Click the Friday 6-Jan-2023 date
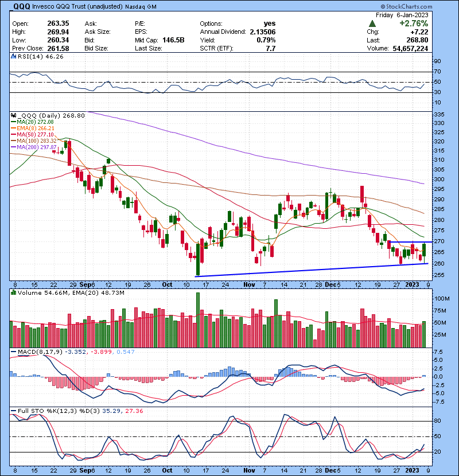This screenshot has width=459, height=476. click(402, 15)
